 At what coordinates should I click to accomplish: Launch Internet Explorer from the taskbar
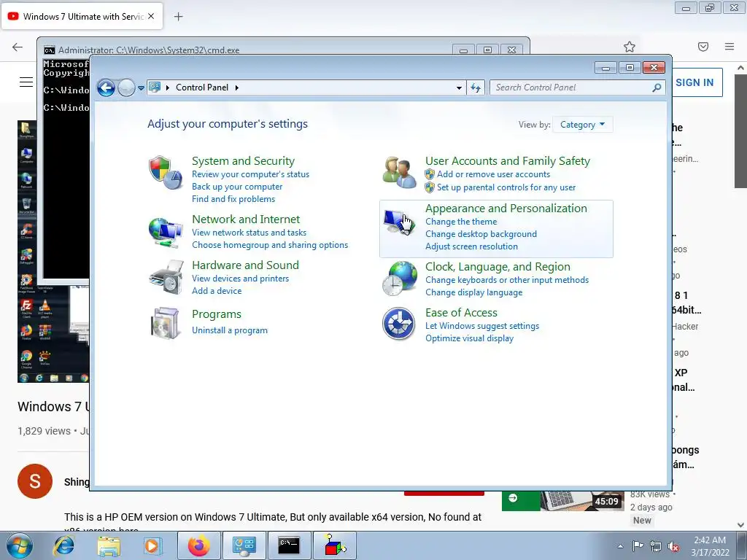[64, 545]
